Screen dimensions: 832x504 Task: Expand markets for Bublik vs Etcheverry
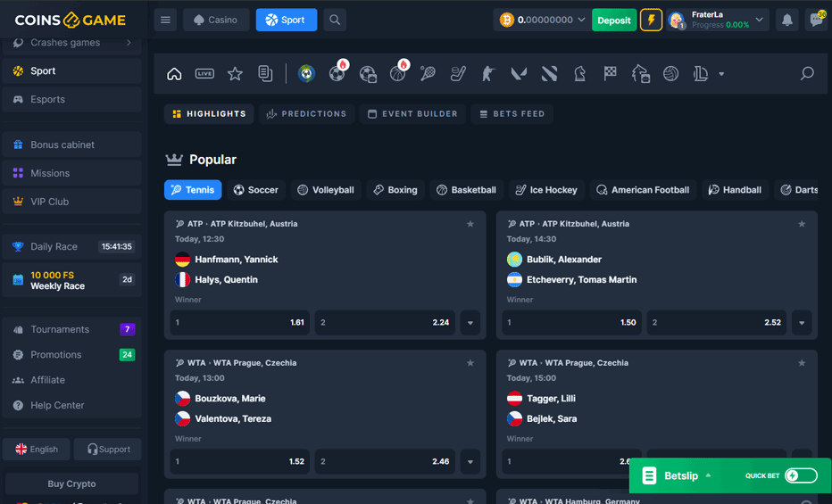(x=802, y=322)
